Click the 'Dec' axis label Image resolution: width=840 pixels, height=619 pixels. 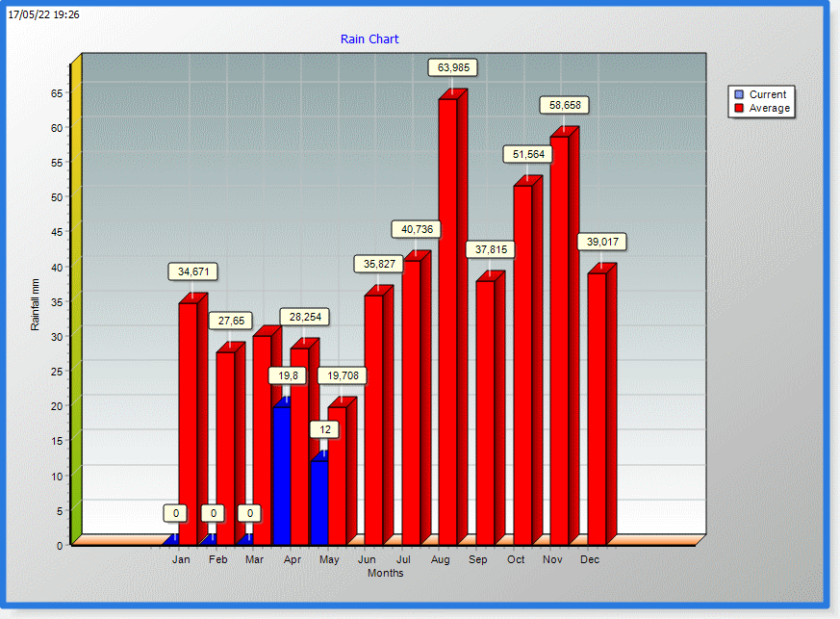pyautogui.click(x=590, y=559)
